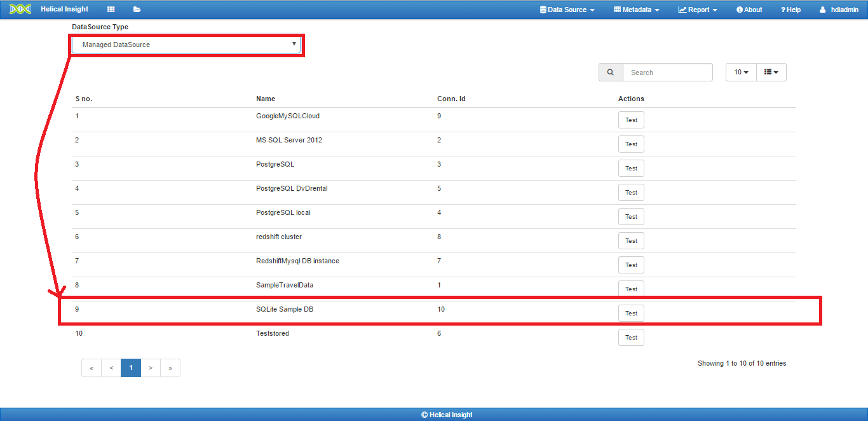Viewport: 868px width, 421px height.
Task: Go to first page with « button
Action: pyautogui.click(x=92, y=368)
